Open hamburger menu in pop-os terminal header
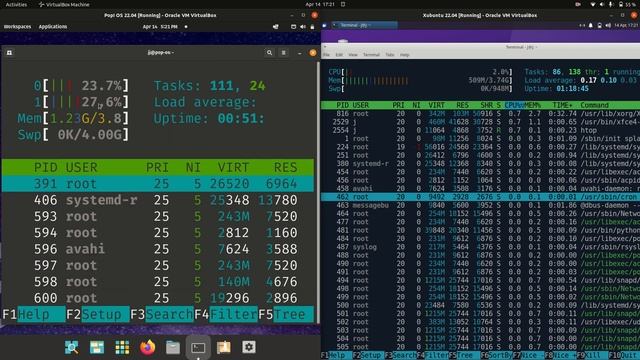Screen dimensions: 640x360 tap(284, 53)
